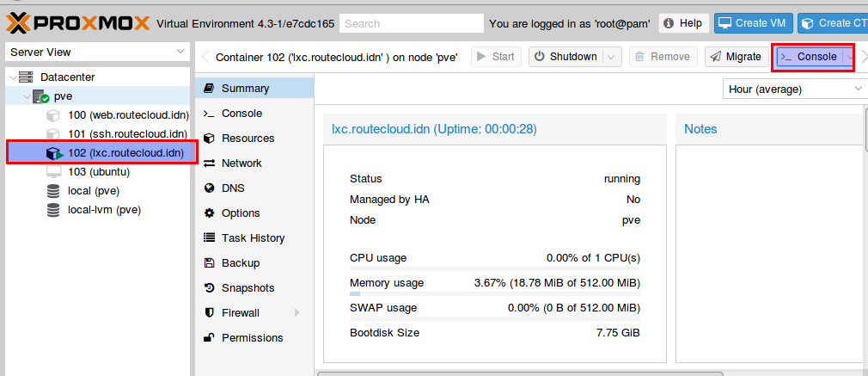868x376 pixels.
Task: Click the horizontal scrollbar at the bottom
Action: point(520,373)
